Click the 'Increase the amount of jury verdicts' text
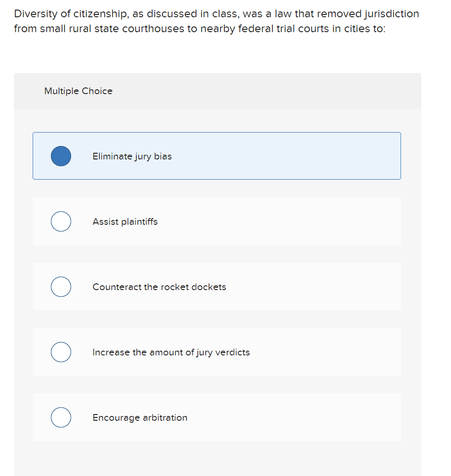451x476 pixels. (171, 352)
